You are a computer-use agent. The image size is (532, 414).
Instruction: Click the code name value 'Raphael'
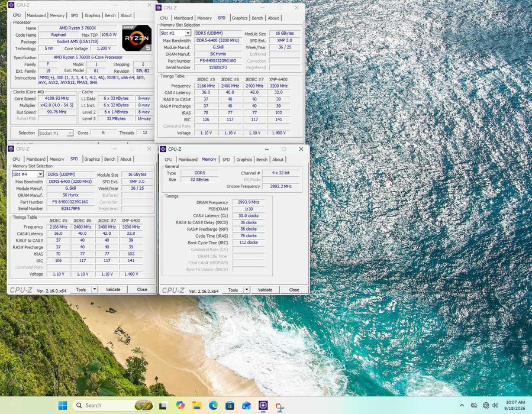[x=59, y=34]
